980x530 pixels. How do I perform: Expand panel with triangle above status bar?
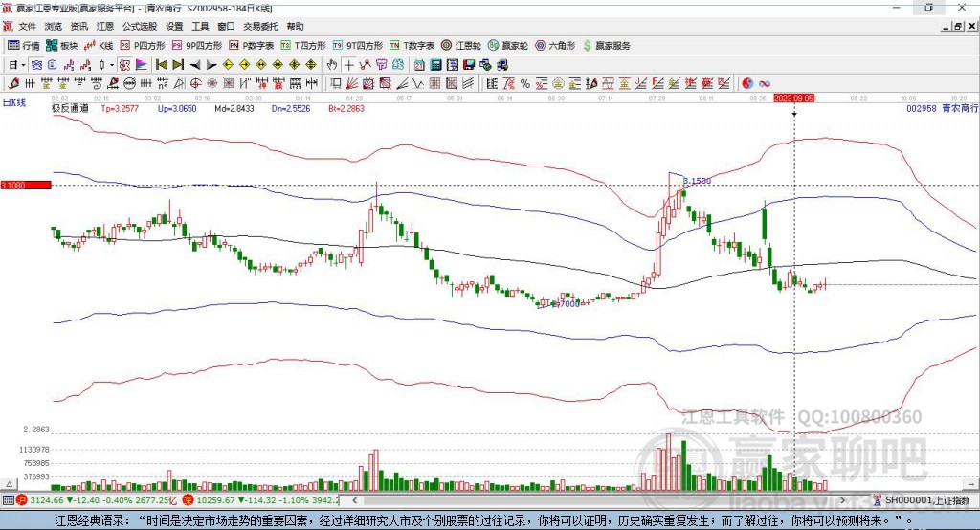(x=9, y=484)
